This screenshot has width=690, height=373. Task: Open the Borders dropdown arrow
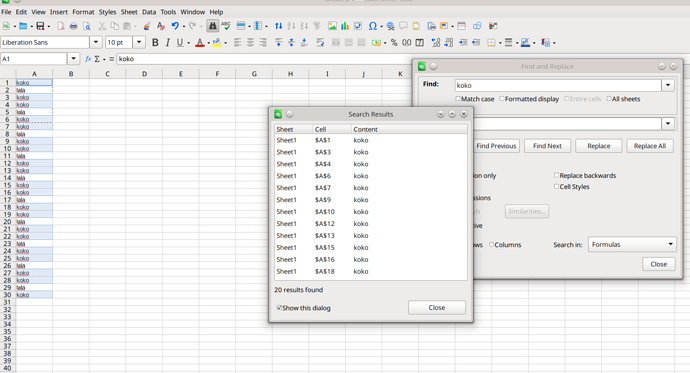500,43
